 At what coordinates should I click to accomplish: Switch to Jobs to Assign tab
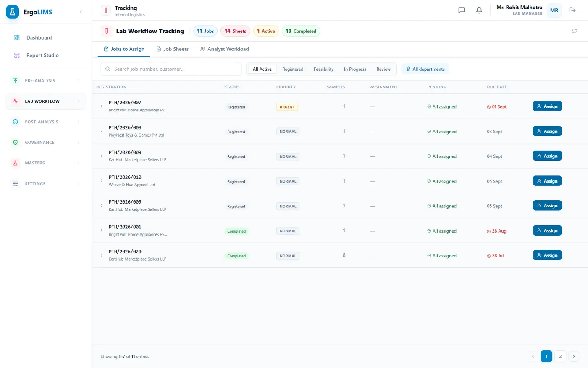(124, 49)
